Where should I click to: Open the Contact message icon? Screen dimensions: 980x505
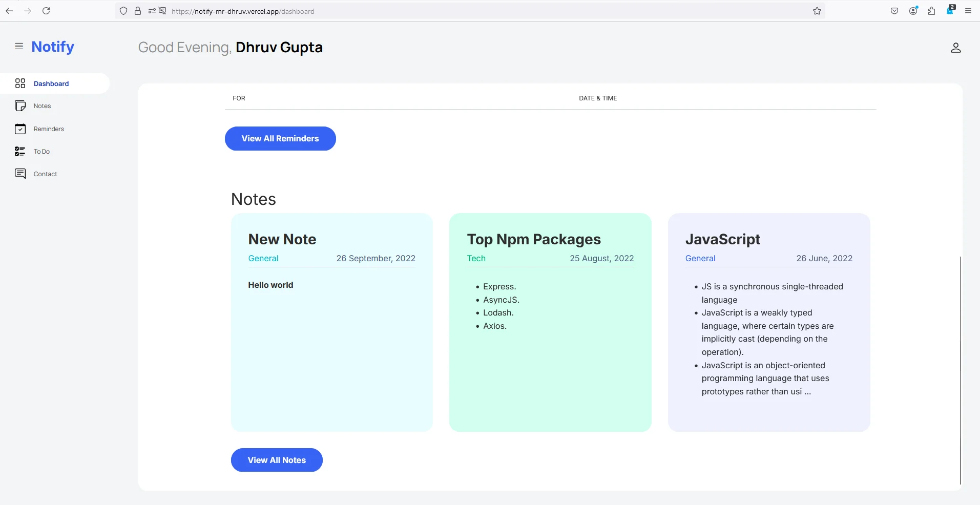(20, 174)
